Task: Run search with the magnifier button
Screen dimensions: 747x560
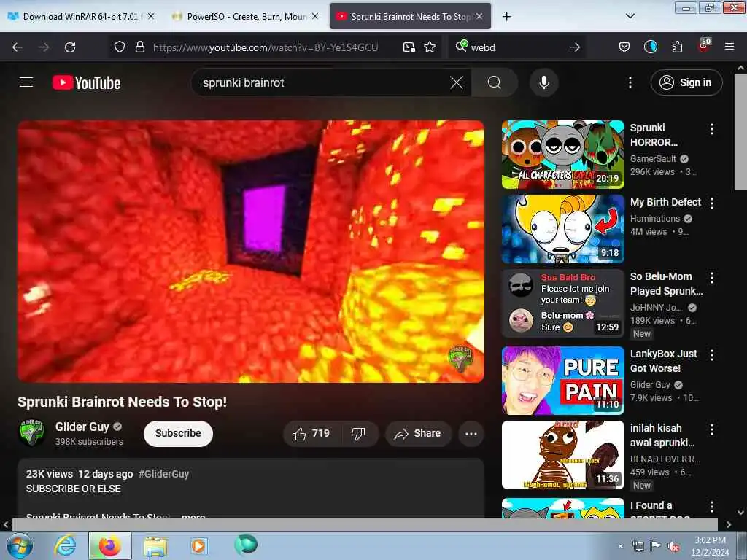Action: (495, 82)
